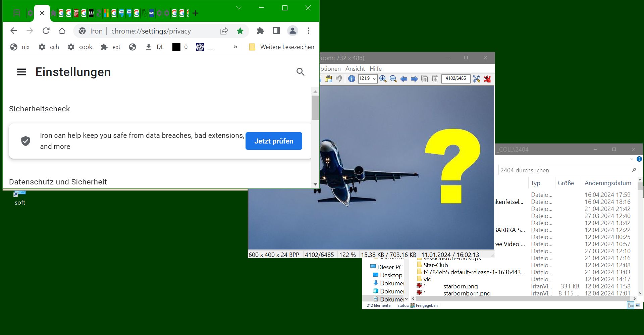
Task: Go to the previous image in IrfanView
Action: tap(404, 79)
